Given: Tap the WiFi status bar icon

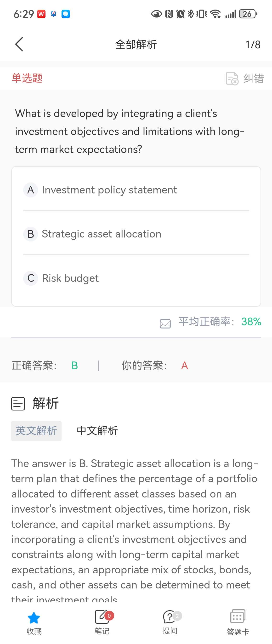Looking at the screenshot, I should click(x=215, y=14).
